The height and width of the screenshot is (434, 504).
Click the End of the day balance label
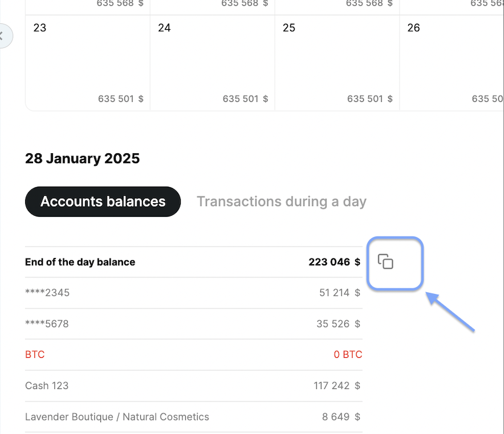80,262
